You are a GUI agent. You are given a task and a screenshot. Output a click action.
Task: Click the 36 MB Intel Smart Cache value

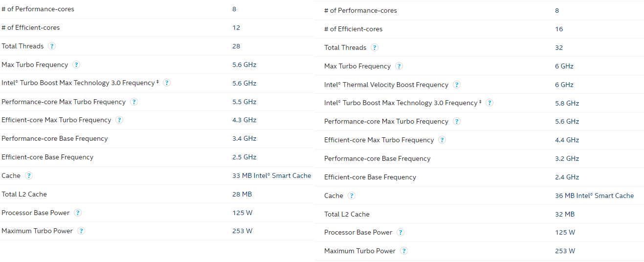coord(594,196)
